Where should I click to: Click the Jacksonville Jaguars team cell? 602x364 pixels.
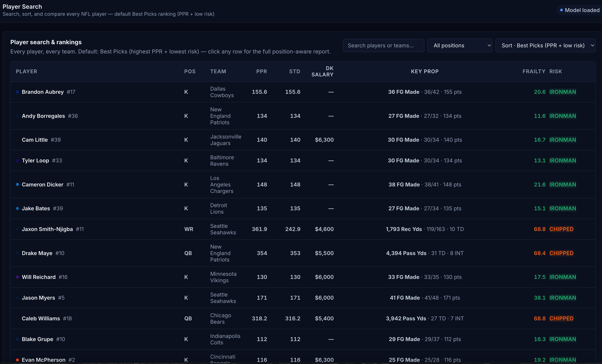point(226,140)
